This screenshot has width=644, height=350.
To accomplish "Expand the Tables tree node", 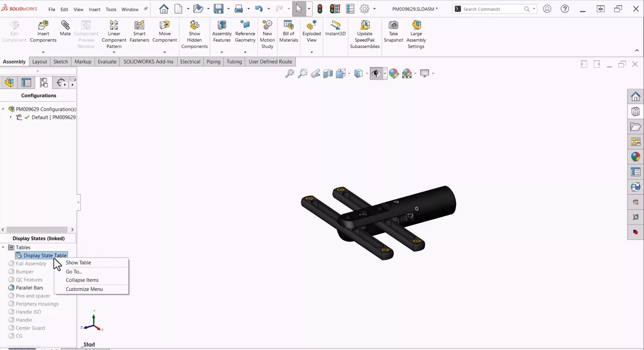I will (x=3, y=247).
